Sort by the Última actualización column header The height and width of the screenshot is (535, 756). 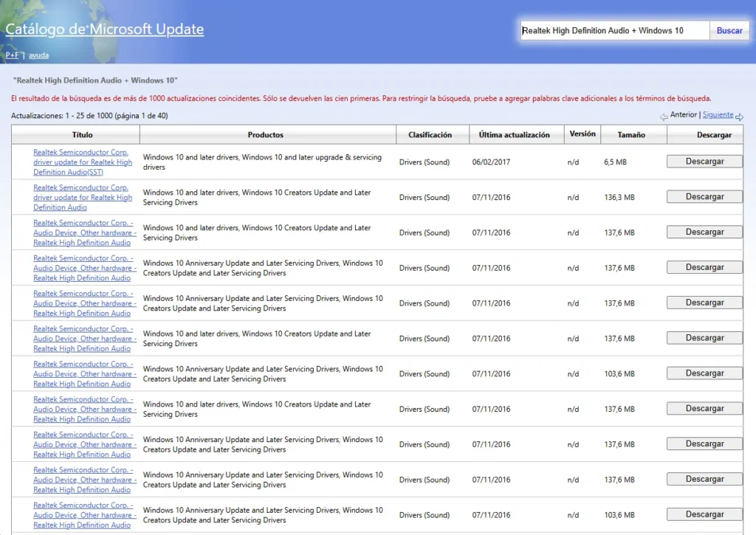point(514,135)
